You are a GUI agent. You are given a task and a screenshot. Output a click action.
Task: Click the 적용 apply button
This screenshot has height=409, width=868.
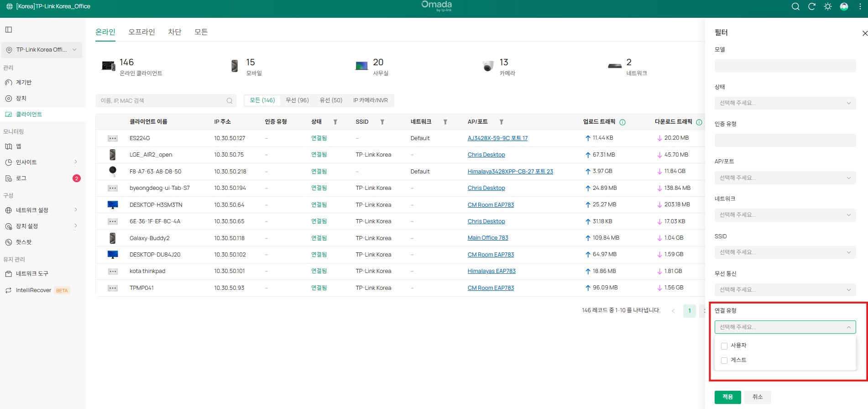click(x=727, y=397)
